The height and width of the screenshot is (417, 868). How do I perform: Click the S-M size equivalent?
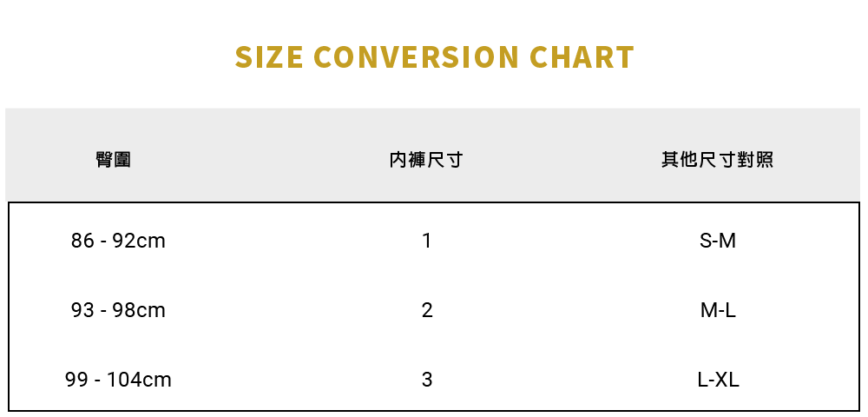pos(718,241)
